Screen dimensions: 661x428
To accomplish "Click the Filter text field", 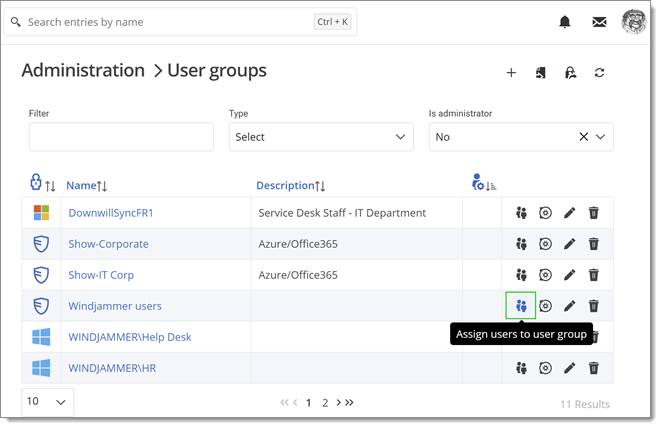I will click(121, 137).
